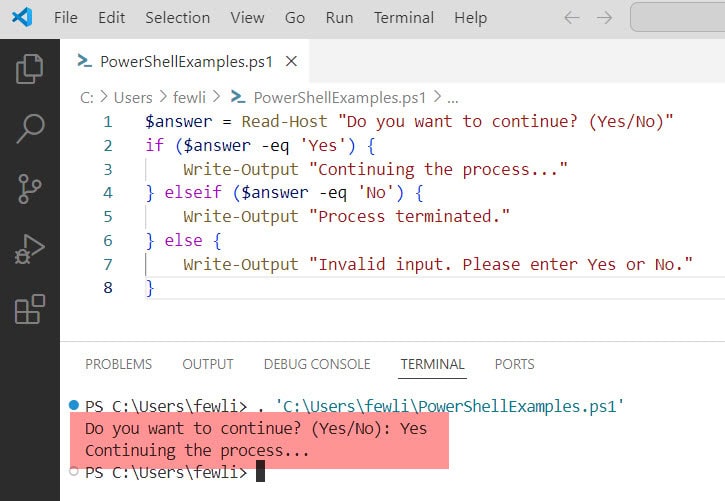Open the Run menu
The height and width of the screenshot is (501, 725).
[x=339, y=18]
